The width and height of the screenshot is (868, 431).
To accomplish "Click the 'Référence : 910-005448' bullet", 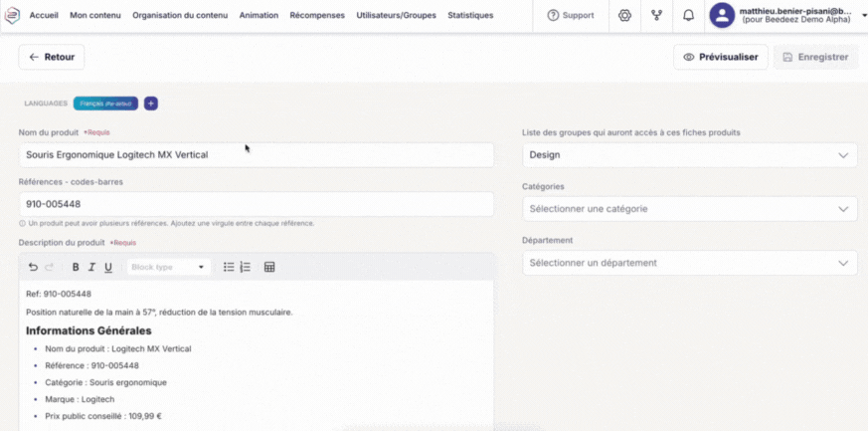I will click(x=91, y=365).
